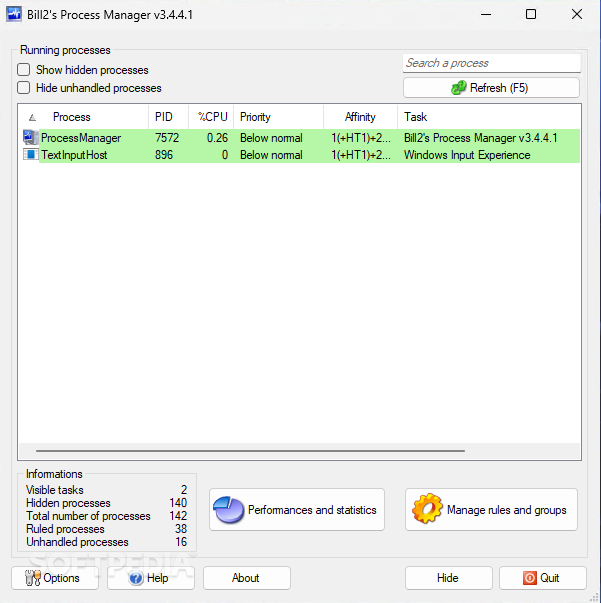Click the green Refresh arrows icon

458,88
